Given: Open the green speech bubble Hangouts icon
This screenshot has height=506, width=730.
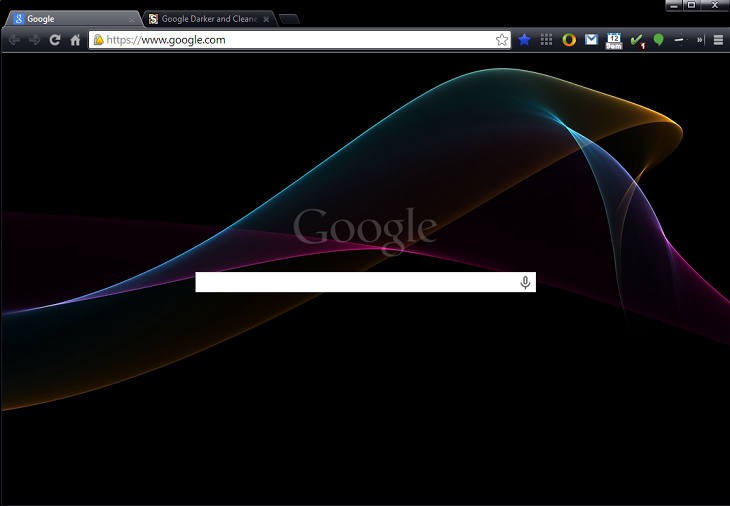Looking at the screenshot, I should [658, 40].
